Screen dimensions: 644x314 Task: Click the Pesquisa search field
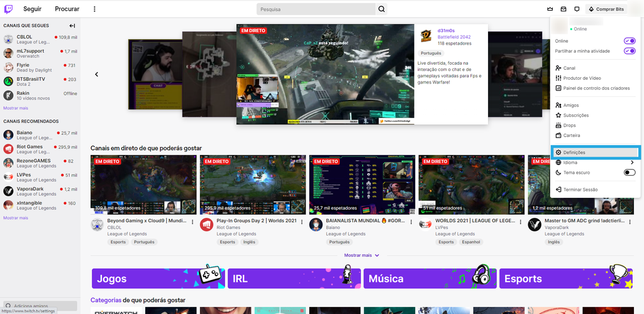coord(316,9)
